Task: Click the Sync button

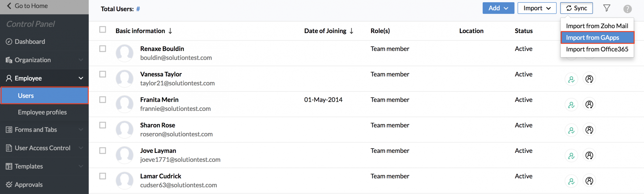Action: [576, 8]
